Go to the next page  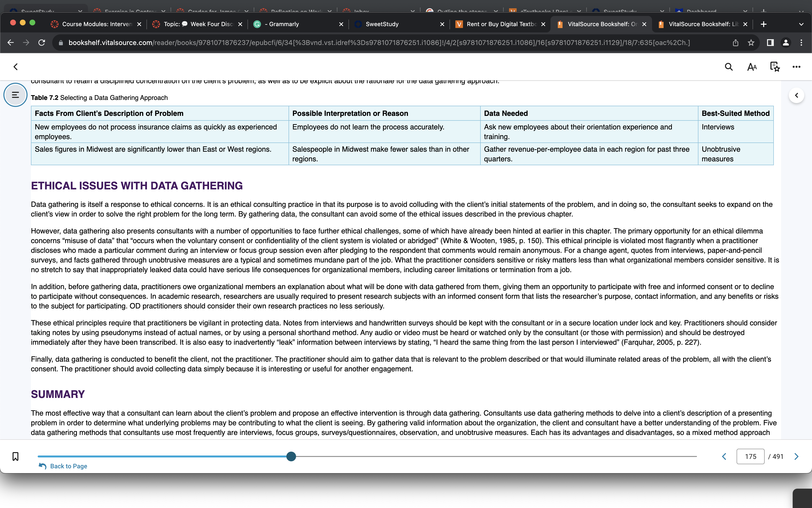[x=796, y=456]
